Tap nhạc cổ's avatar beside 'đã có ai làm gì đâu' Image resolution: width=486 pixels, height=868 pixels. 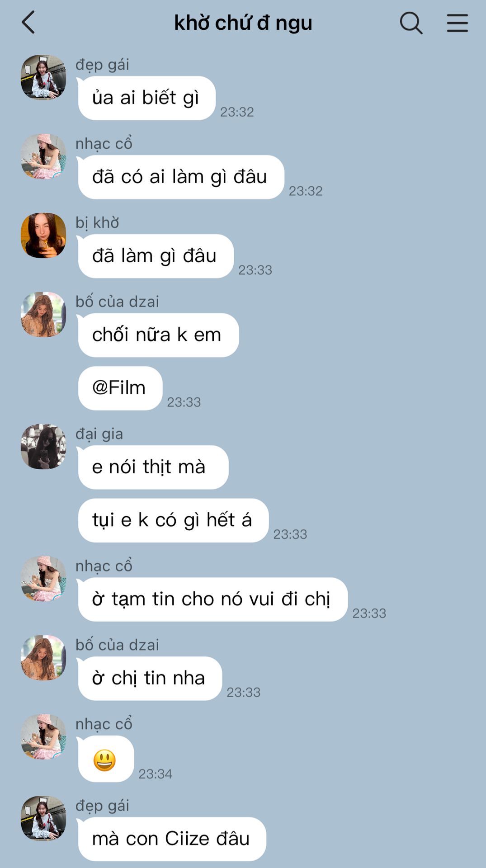[x=43, y=156]
